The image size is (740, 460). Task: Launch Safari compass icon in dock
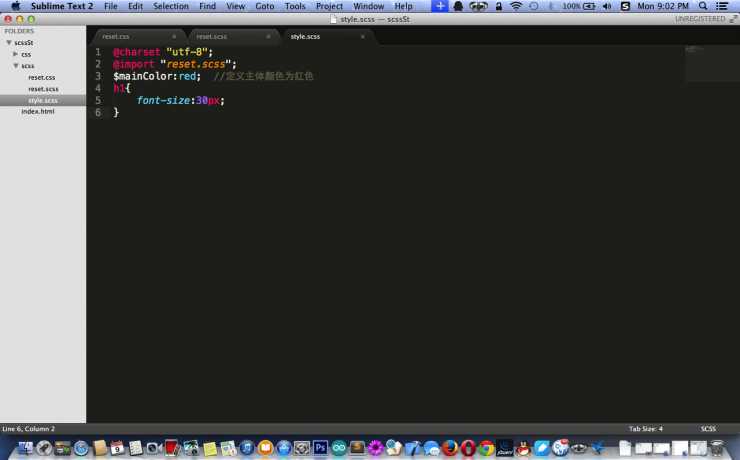point(81,448)
